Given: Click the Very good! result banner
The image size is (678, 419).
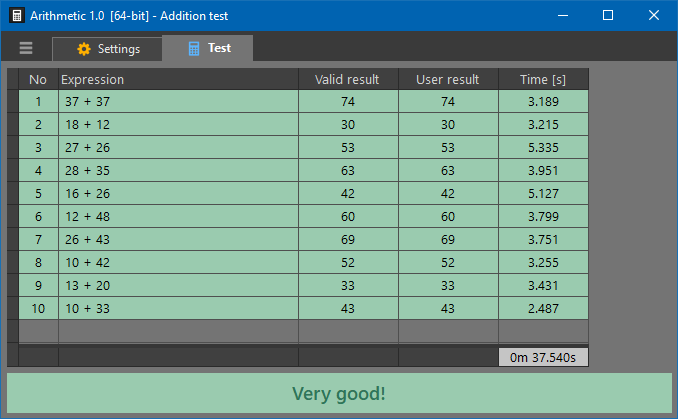Looking at the screenshot, I should pyautogui.click(x=339, y=393).
